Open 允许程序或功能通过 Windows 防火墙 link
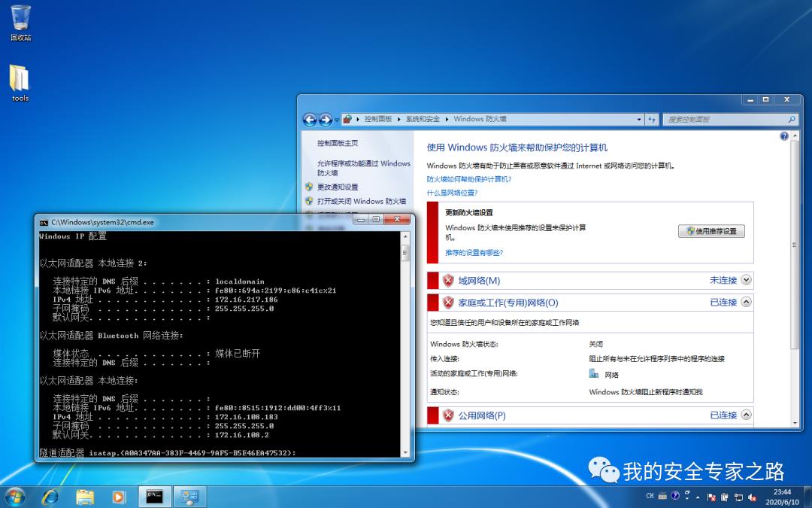This screenshot has width=812, height=508. (x=364, y=168)
